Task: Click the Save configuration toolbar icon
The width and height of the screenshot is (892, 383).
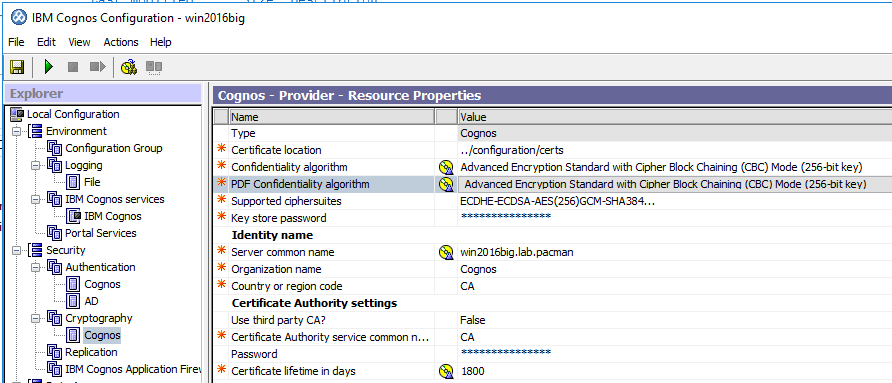Action: click(16, 67)
